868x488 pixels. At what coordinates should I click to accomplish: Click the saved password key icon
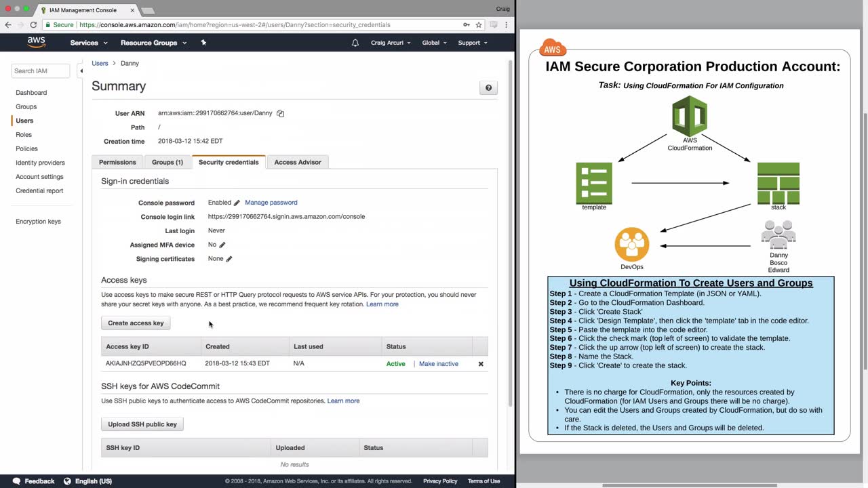(467, 24)
